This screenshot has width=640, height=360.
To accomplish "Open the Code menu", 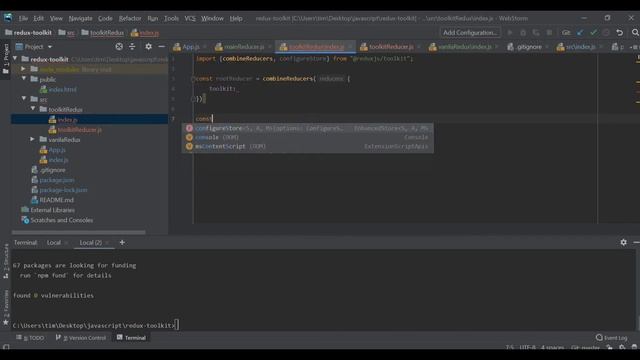I will (105, 18).
